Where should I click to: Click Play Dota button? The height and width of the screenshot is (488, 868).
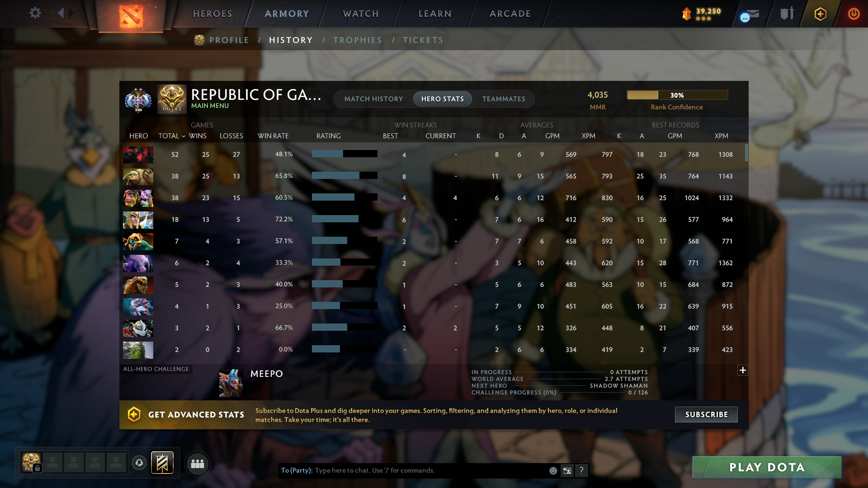coord(767,467)
